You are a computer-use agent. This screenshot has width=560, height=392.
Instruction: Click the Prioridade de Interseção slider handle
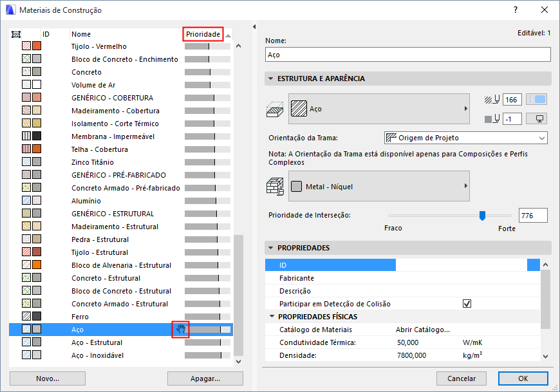tap(482, 216)
